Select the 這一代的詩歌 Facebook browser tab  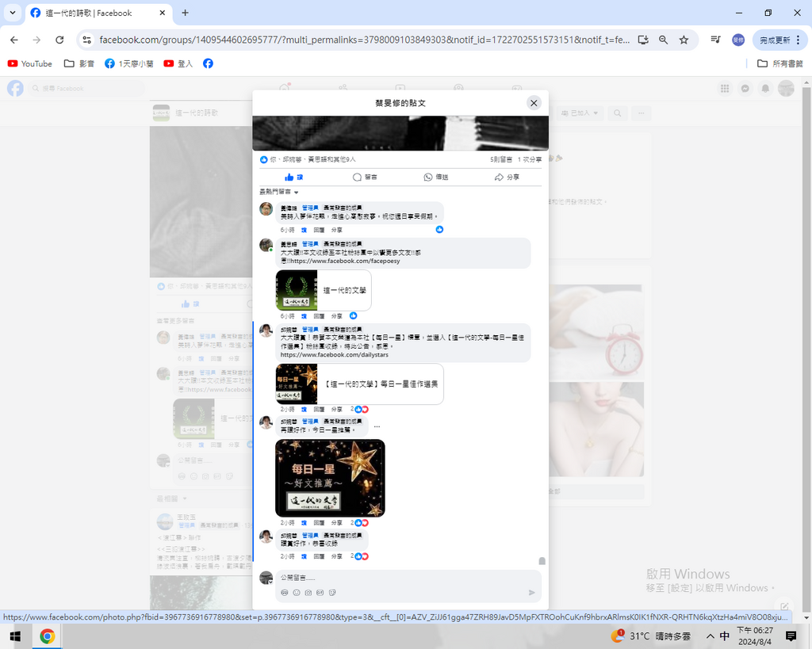click(x=94, y=13)
